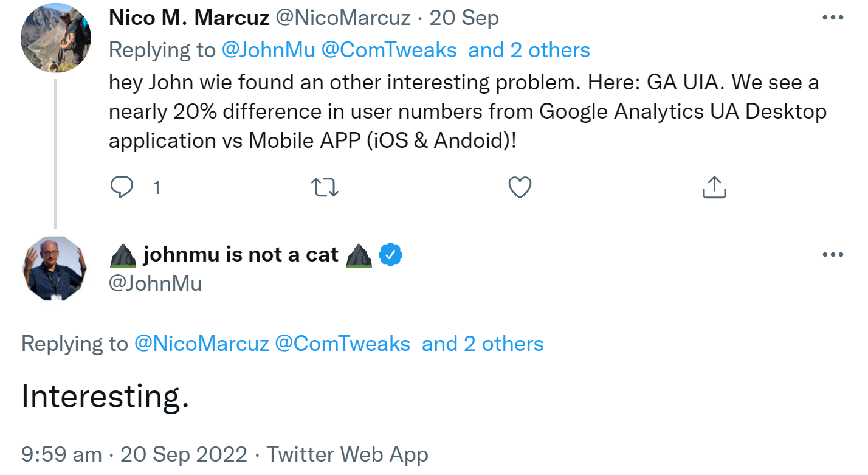Open @JohnMu mention in Nico's reply line

(x=268, y=50)
